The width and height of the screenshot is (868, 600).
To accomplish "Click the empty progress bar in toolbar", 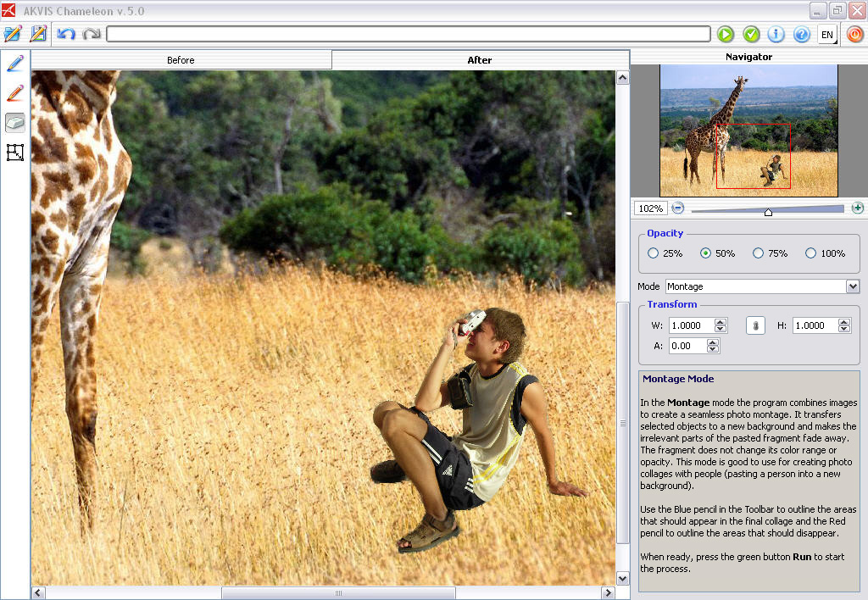I will coord(409,34).
